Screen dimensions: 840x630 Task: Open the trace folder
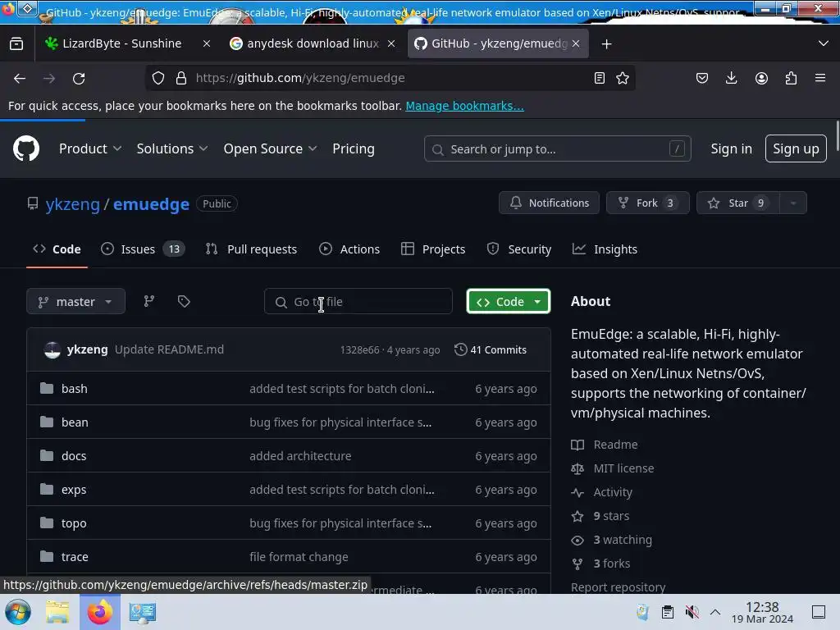click(75, 557)
